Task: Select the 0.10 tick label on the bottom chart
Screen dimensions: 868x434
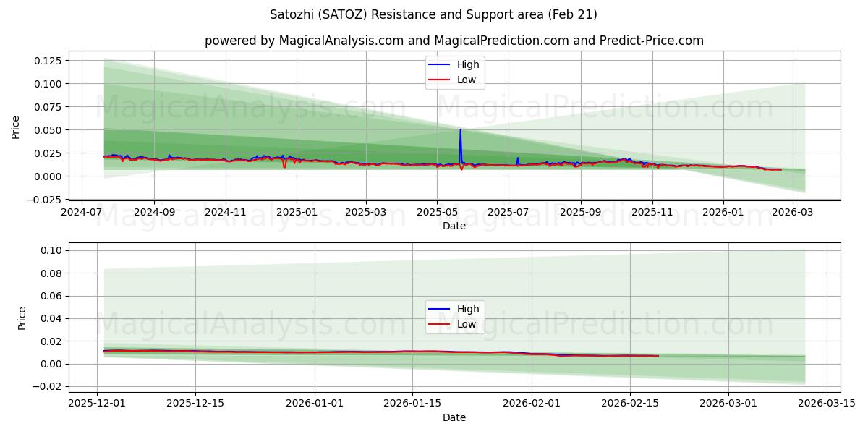Action: (53, 250)
